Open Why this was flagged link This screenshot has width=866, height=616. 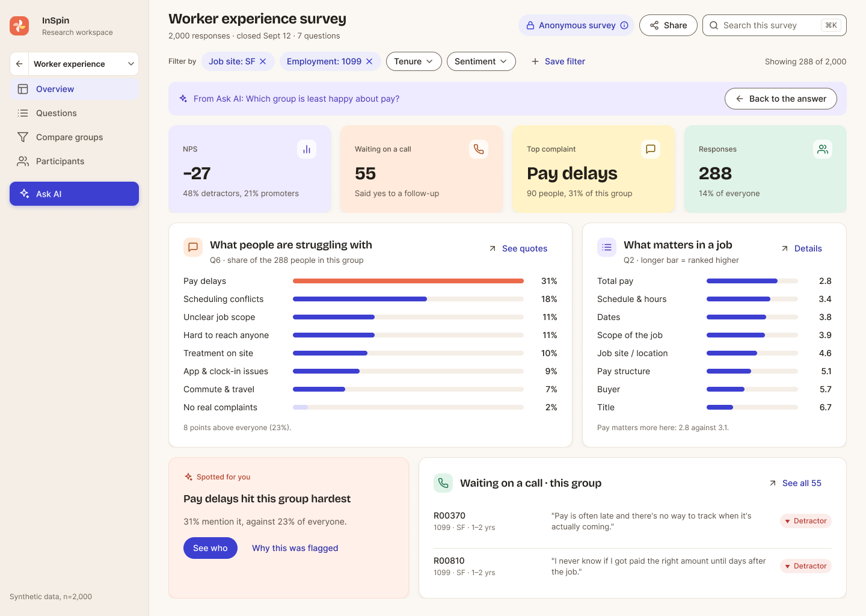tap(295, 548)
